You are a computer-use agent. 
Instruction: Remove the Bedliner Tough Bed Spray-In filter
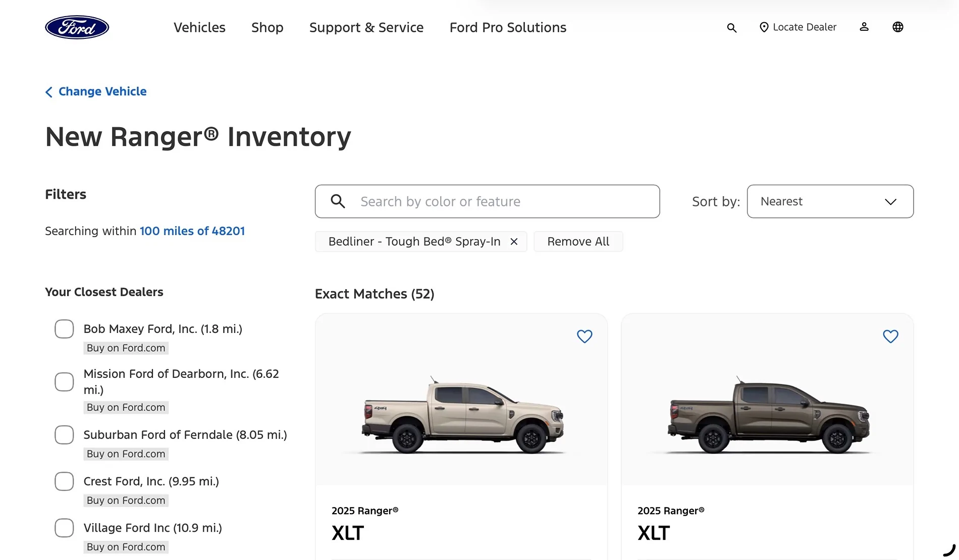coord(514,242)
